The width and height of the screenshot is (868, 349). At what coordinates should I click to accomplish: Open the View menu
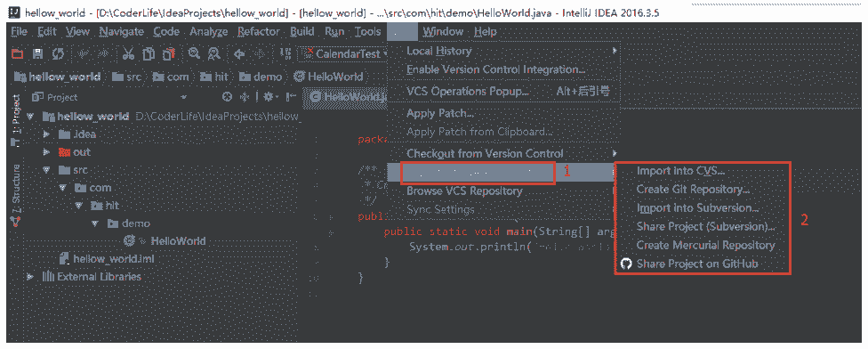coord(77,31)
